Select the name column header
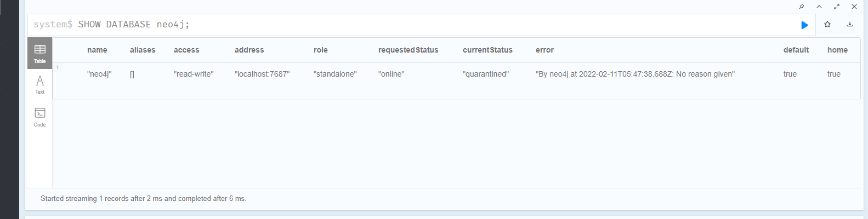 coord(97,50)
